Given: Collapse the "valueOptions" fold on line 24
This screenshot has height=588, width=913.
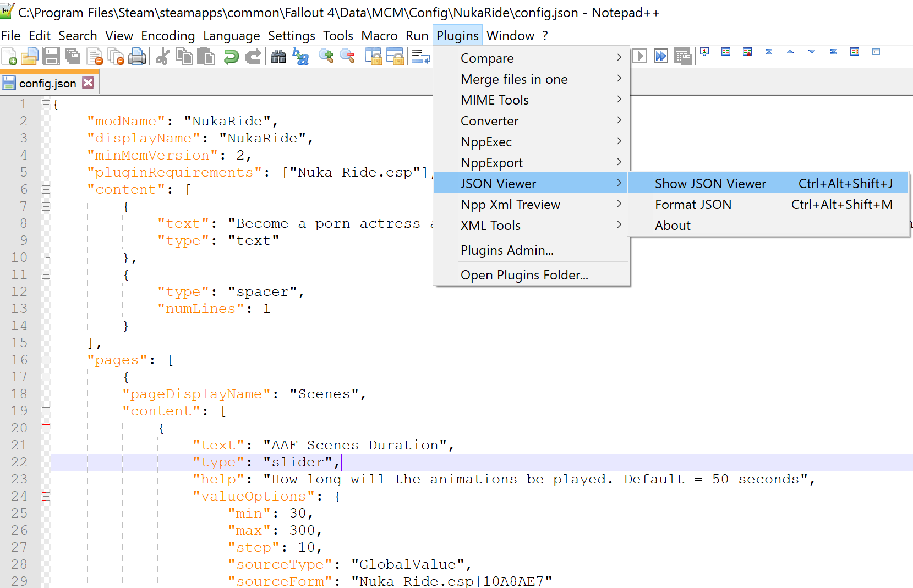Looking at the screenshot, I should pos(46,496).
